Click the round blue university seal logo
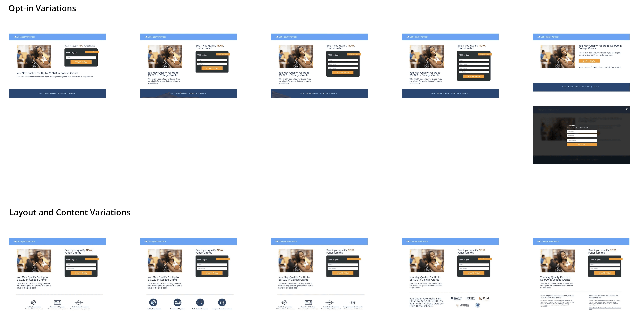 tap(478, 305)
